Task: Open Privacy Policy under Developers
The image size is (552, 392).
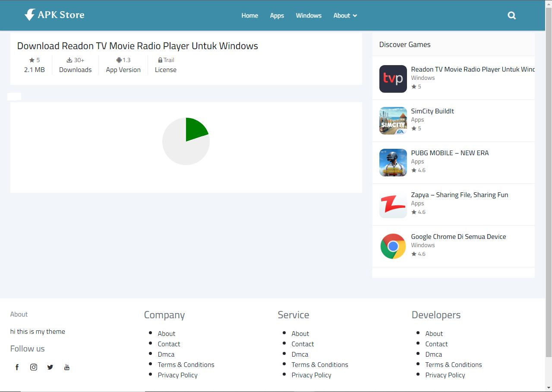Action: tap(445, 375)
